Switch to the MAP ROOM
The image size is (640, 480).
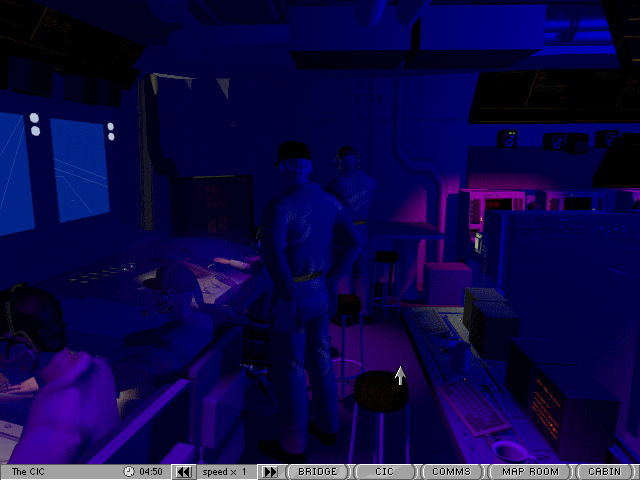tap(530, 472)
